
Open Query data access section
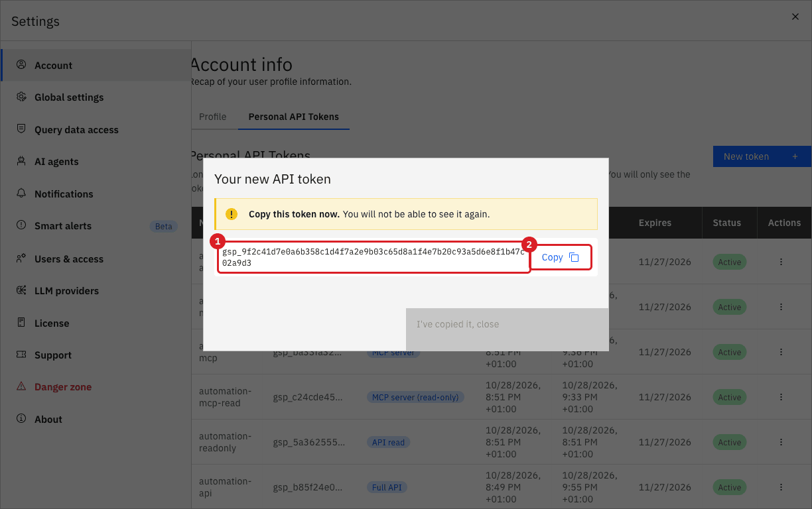96,130
